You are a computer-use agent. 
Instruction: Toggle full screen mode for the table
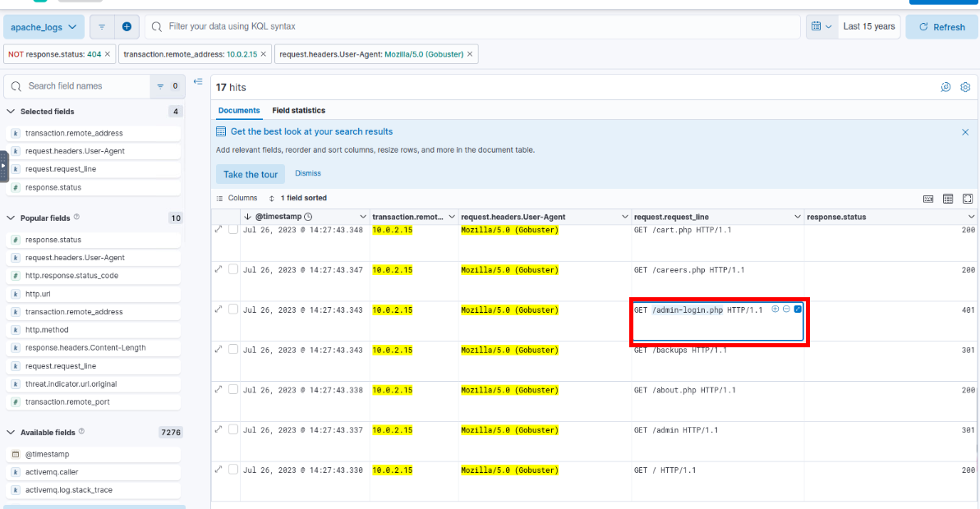[968, 199]
